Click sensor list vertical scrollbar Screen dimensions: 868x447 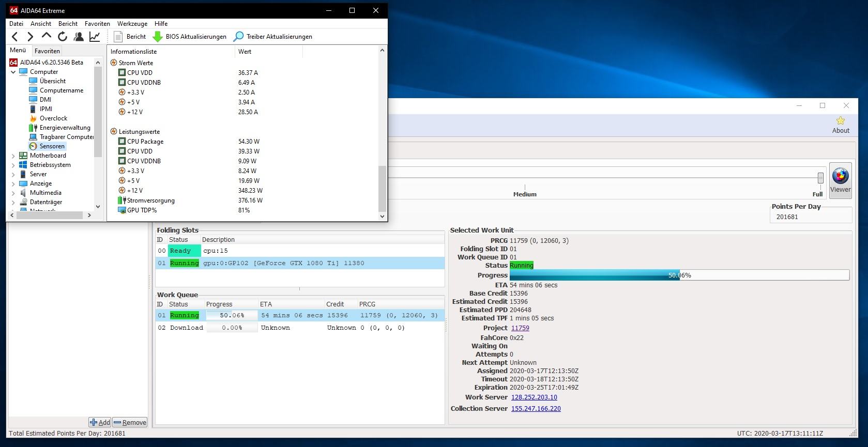point(383,188)
